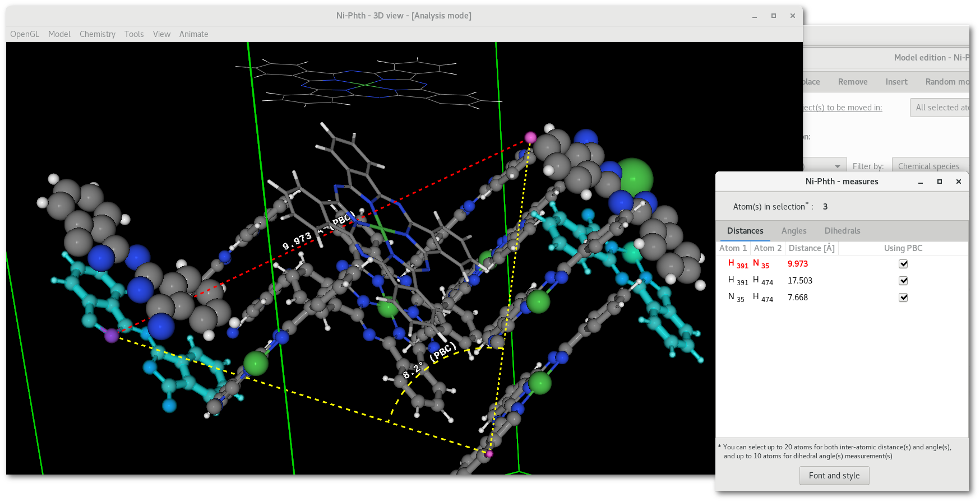
Task: Open the Animate menu
Action: tap(193, 34)
